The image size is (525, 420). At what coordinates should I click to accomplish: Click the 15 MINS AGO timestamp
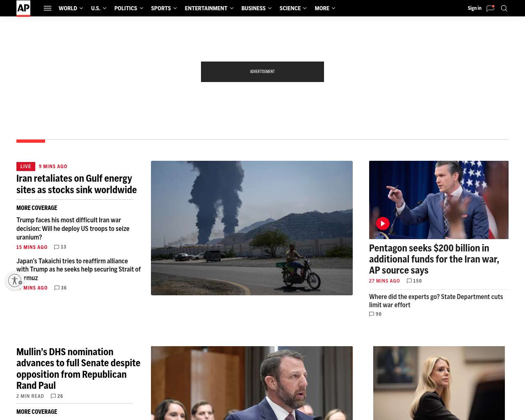pos(32,247)
